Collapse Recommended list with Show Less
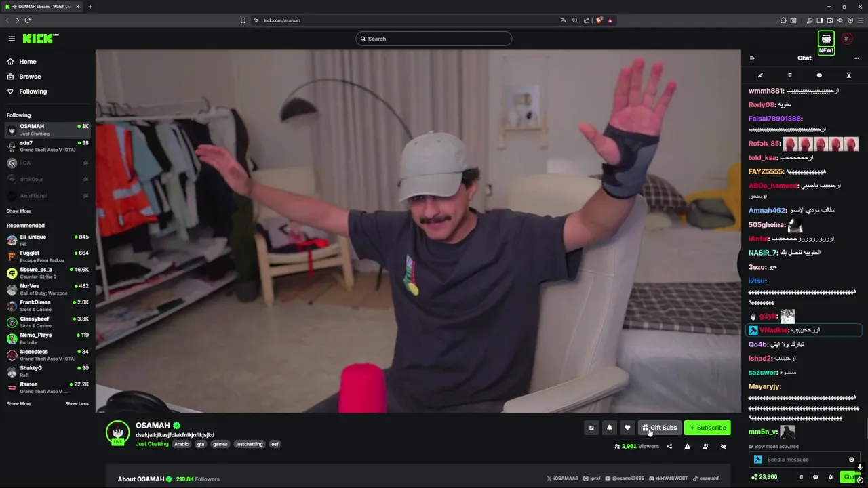The width and height of the screenshot is (868, 488). (77, 403)
